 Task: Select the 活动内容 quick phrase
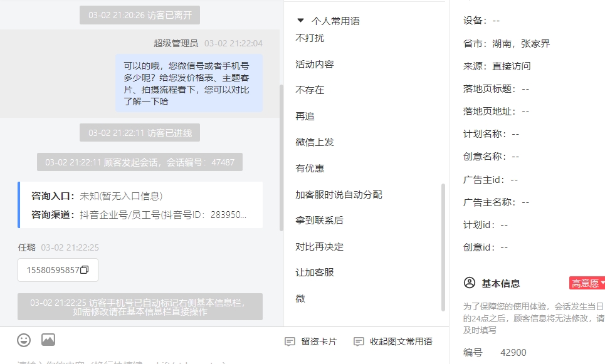pos(315,64)
